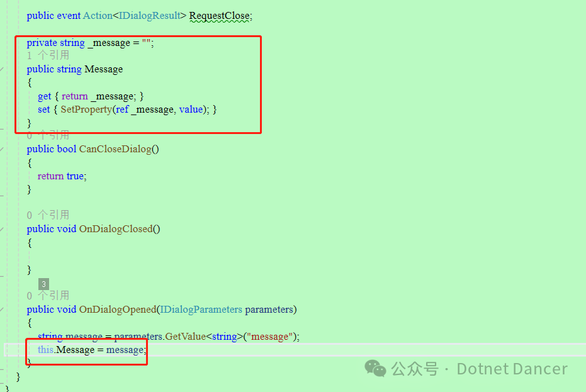Click the 'bool' return type of CanCloseDialog

pos(67,149)
